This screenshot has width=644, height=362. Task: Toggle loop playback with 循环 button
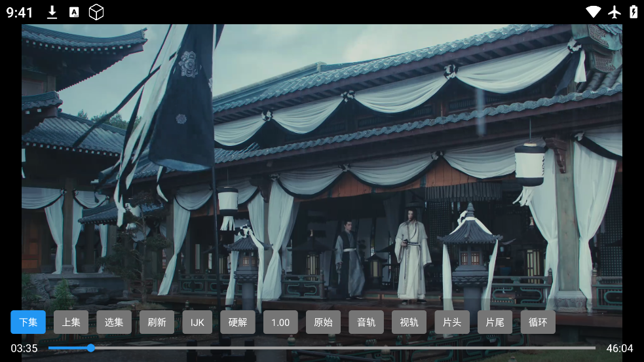point(538,322)
